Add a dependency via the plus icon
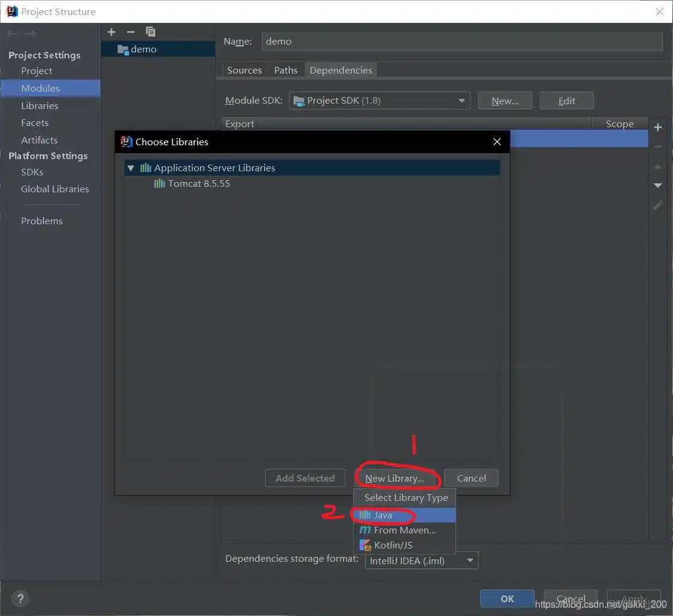This screenshot has height=616, width=673. 658,127
